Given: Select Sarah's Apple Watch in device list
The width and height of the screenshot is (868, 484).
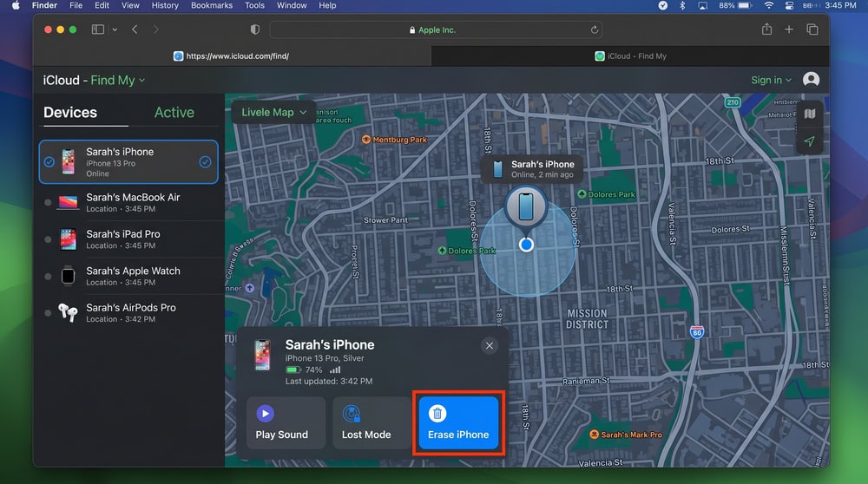Looking at the screenshot, I should coord(128,276).
